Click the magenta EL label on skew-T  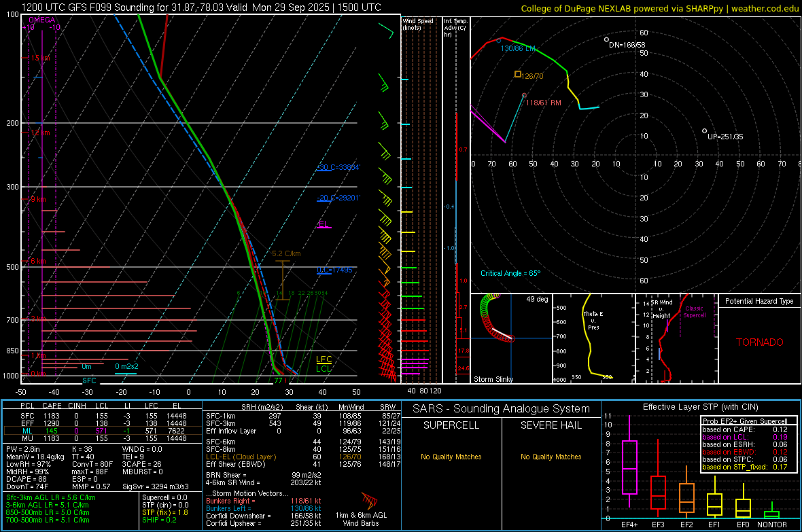[x=324, y=224]
